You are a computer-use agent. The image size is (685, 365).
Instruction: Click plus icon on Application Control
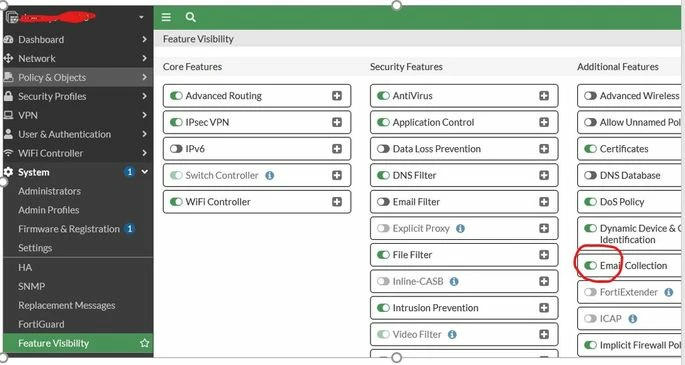click(544, 122)
